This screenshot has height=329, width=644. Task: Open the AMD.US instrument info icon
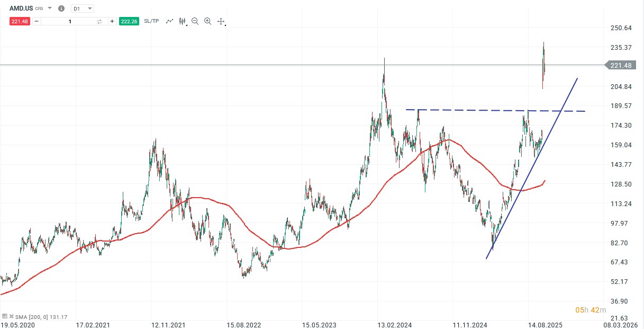61,8
